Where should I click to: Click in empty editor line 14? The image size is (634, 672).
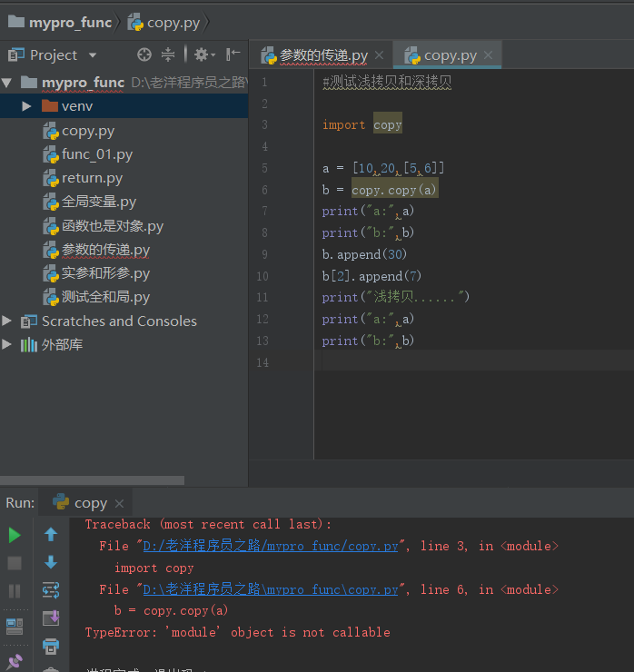473,360
